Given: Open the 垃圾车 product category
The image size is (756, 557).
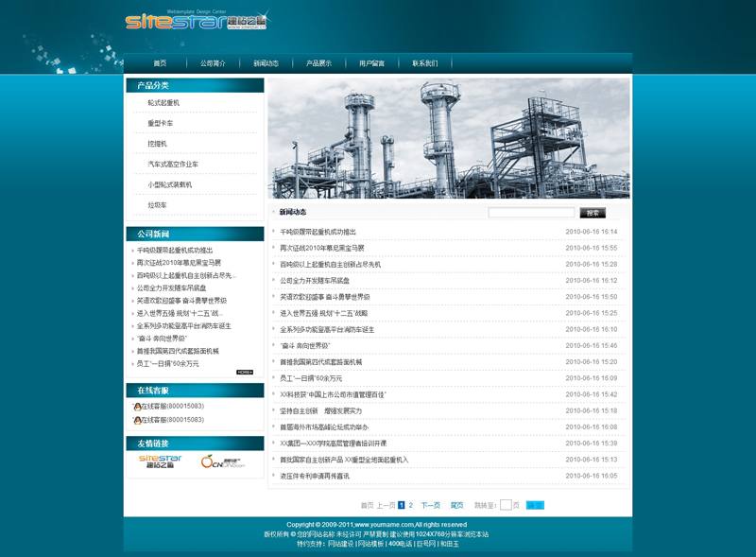Looking at the screenshot, I should pyautogui.click(x=157, y=205).
